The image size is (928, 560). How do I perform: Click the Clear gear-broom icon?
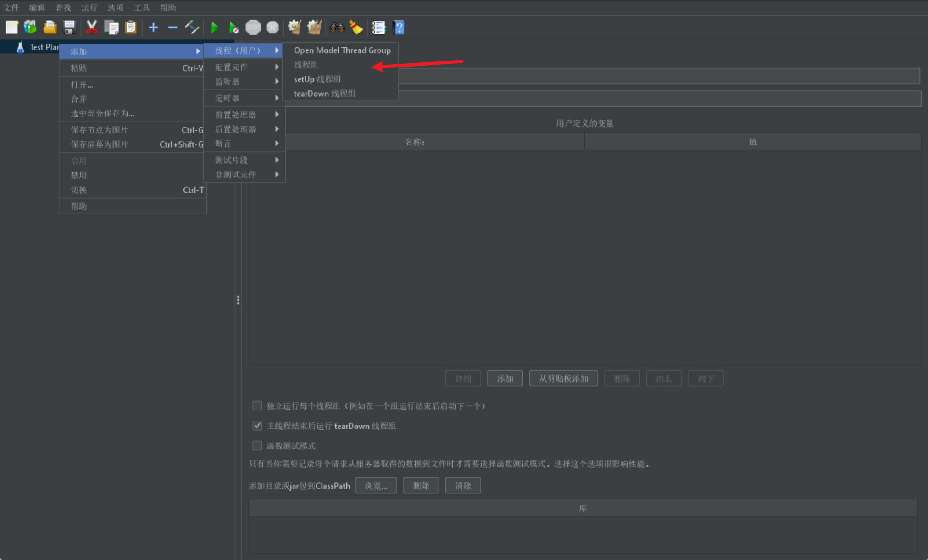tap(295, 28)
